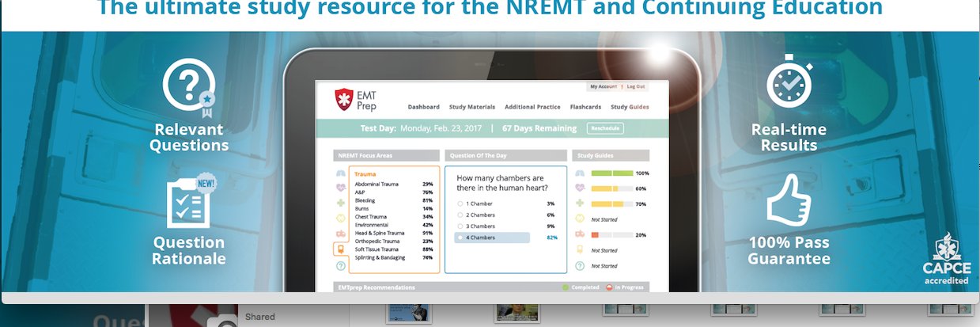Click the Real-time Results stopwatch icon

(x=789, y=82)
